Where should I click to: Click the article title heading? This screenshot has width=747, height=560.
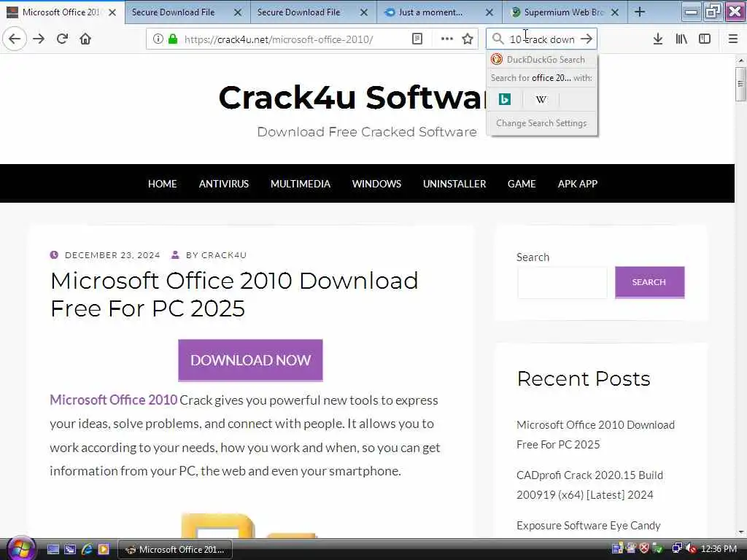click(x=234, y=295)
